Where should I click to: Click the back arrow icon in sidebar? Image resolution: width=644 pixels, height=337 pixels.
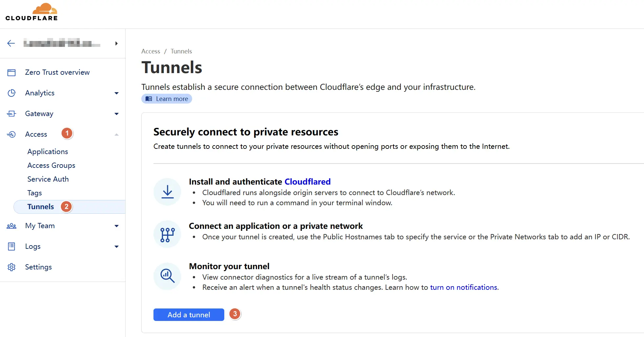click(x=11, y=43)
